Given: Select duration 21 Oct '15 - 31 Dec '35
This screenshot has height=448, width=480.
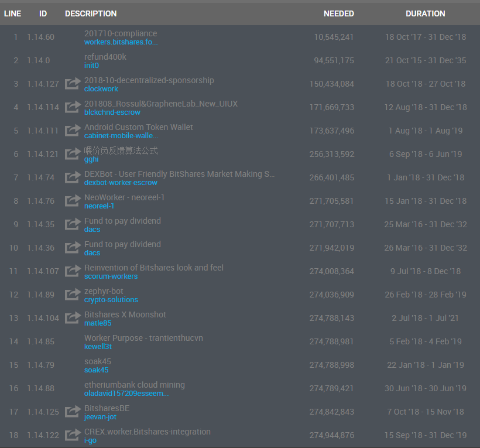Looking at the screenshot, I should (x=426, y=60).
